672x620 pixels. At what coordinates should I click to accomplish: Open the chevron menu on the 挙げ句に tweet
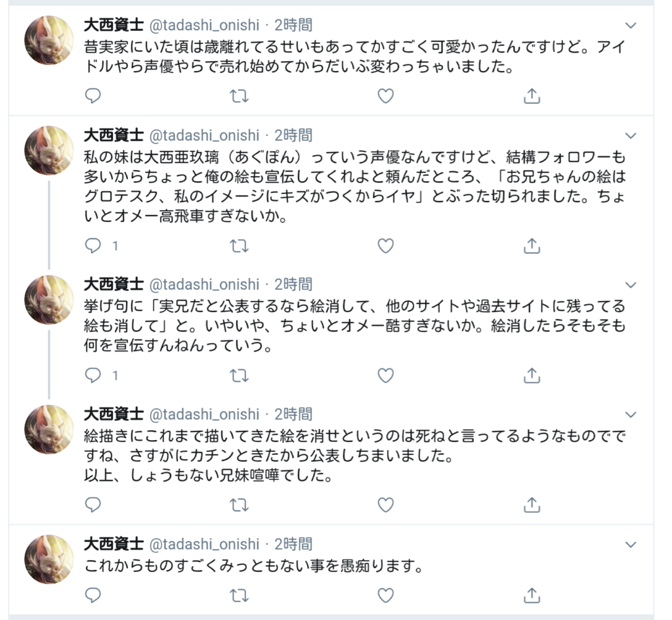pyautogui.click(x=631, y=285)
